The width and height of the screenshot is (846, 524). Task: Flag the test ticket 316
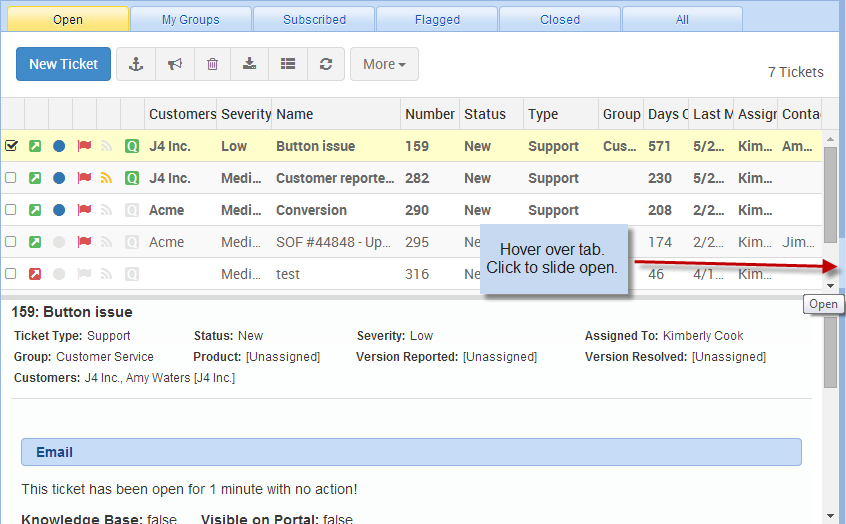point(84,274)
